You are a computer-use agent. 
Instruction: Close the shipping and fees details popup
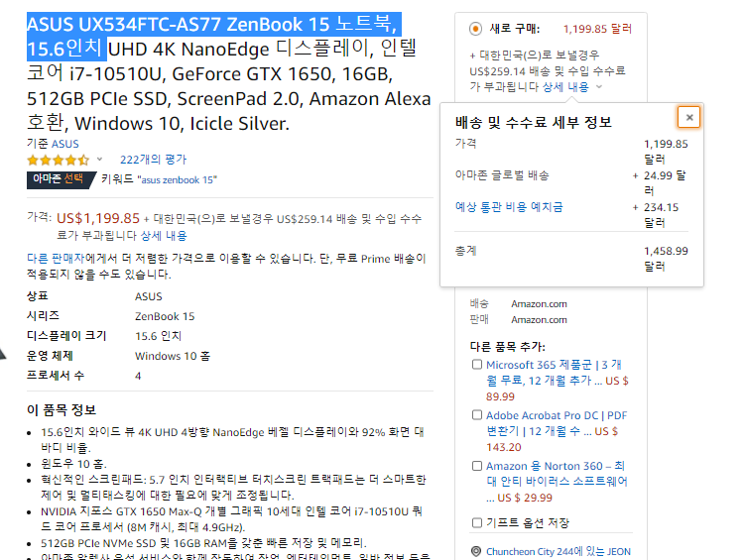coord(688,117)
